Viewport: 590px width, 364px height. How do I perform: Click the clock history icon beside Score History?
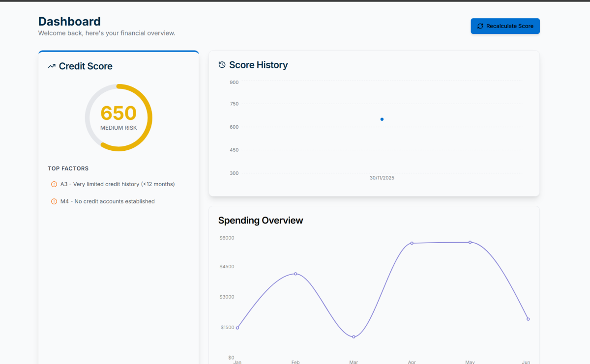click(222, 65)
